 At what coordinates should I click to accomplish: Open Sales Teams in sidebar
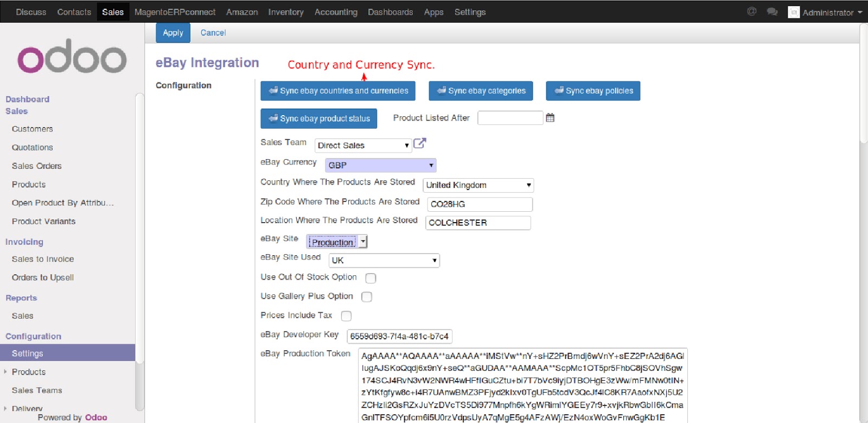tap(37, 390)
